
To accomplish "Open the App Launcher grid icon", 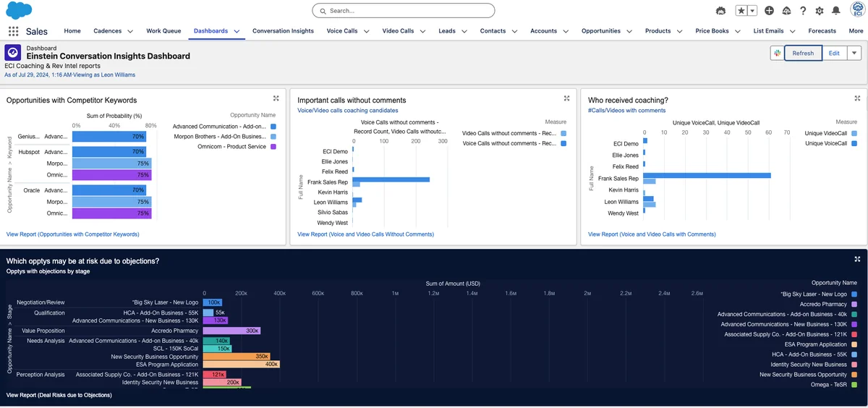I will [x=13, y=31].
